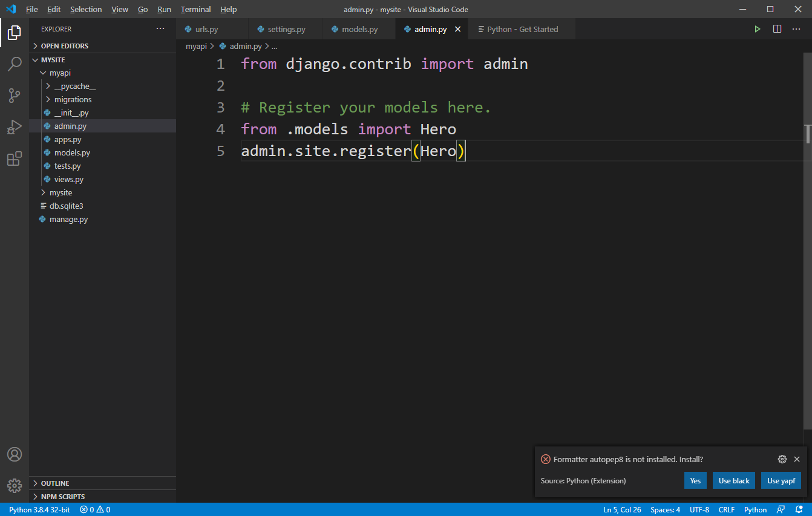This screenshot has height=516, width=812.
Task: Open the Extensions view
Action: pyautogui.click(x=15, y=158)
